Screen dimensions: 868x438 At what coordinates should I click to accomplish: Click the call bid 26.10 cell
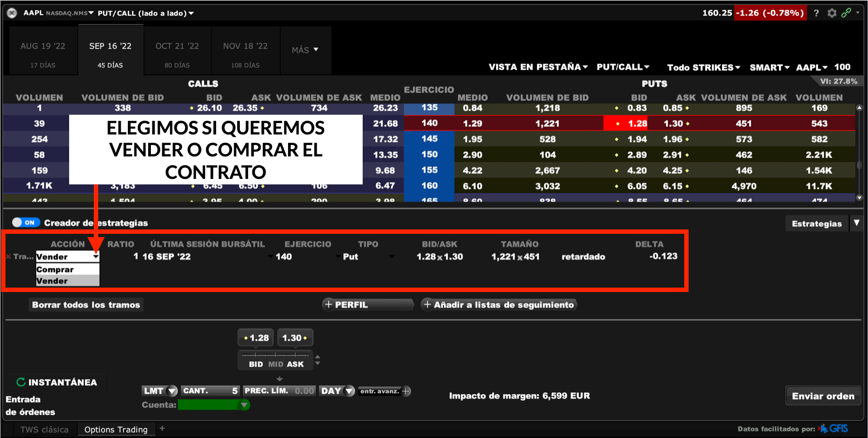point(206,108)
